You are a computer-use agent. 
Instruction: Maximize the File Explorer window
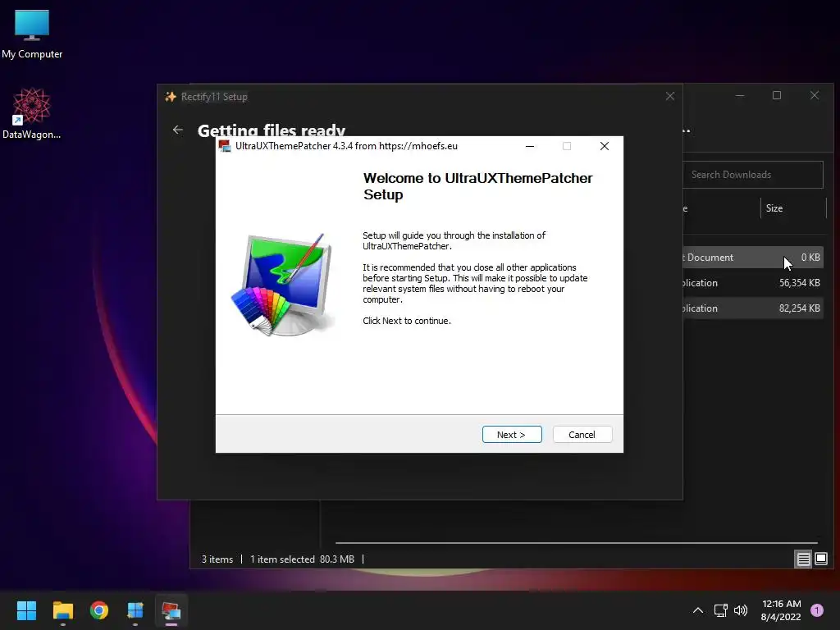click(777, 95)
